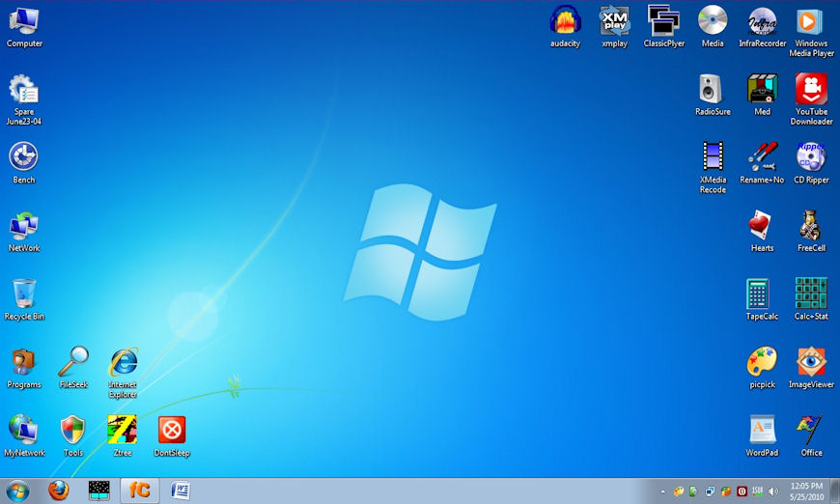
Task: Click the 1508 meter tray icon
Action: pyautogui.click(x=758, y=490)
